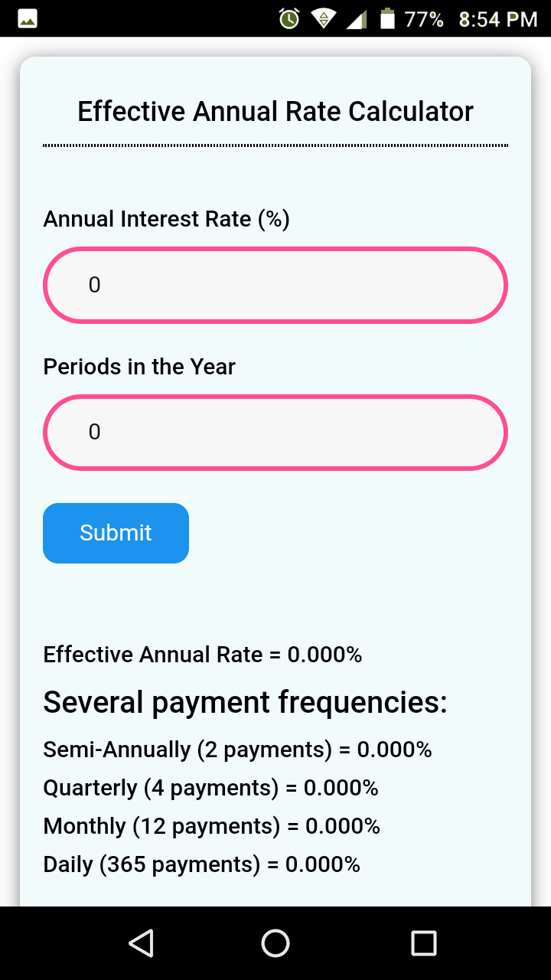Image resolution: width=551 pixels, height=980 pixels.
Task: Tap the Annual Interest Rate (%) label
Action: pyautogui.click(x=167, y=219)
